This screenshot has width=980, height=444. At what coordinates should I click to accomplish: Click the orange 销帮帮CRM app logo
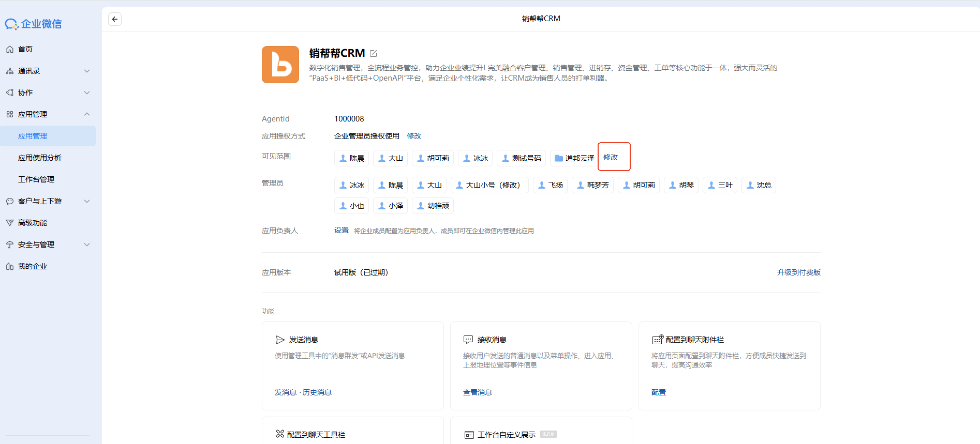coord(280,65)
